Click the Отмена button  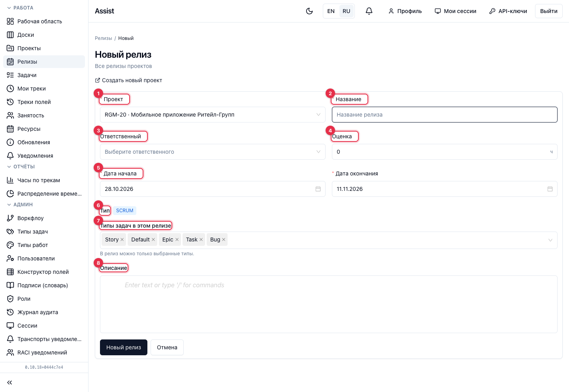tap(167, 347)
